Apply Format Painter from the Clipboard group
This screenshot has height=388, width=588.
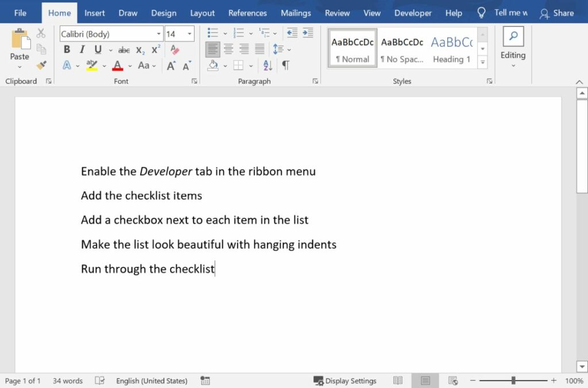[x=41, y=65]
